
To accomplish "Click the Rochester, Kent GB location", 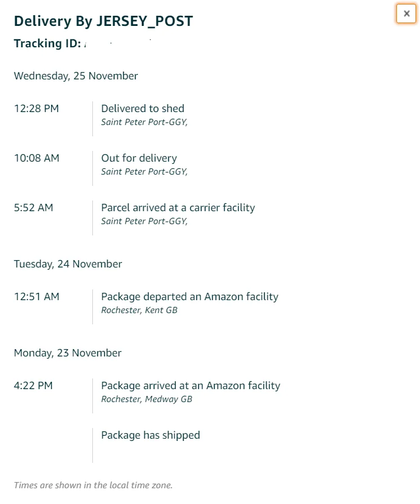I will (x=139, y=310).
